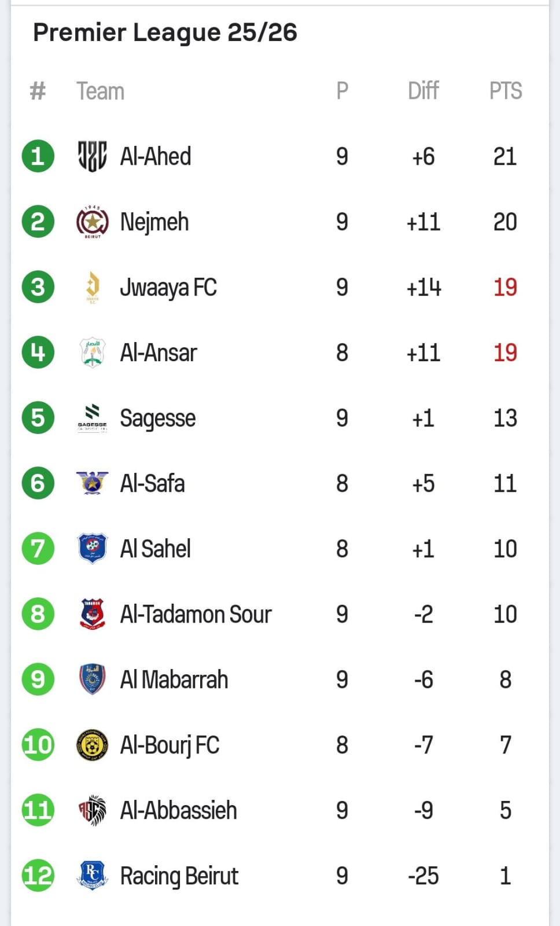Image resolution: width=560 pixels, height=926 pixels.
Task: Open the Jwaaya FC crest icon
Action: coord(93,288)
